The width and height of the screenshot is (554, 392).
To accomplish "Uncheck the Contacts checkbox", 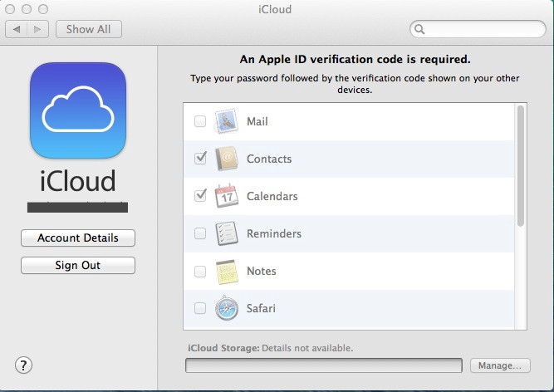I will pos(200,158).
